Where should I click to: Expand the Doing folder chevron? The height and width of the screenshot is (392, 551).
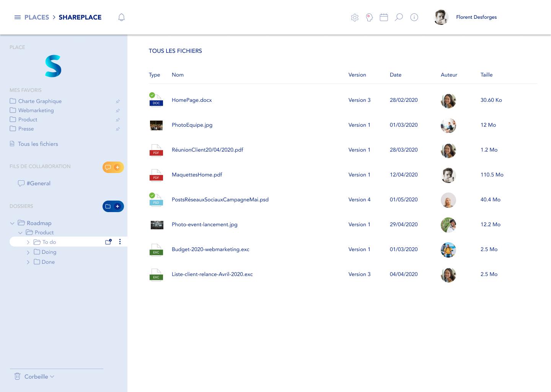click(x=28, y=252)
